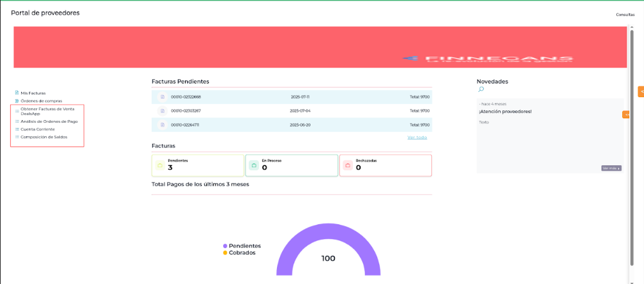Click the green En Proceso briefcase icon
This screenshot has height=284, width=644.
[x=254, y=165]
